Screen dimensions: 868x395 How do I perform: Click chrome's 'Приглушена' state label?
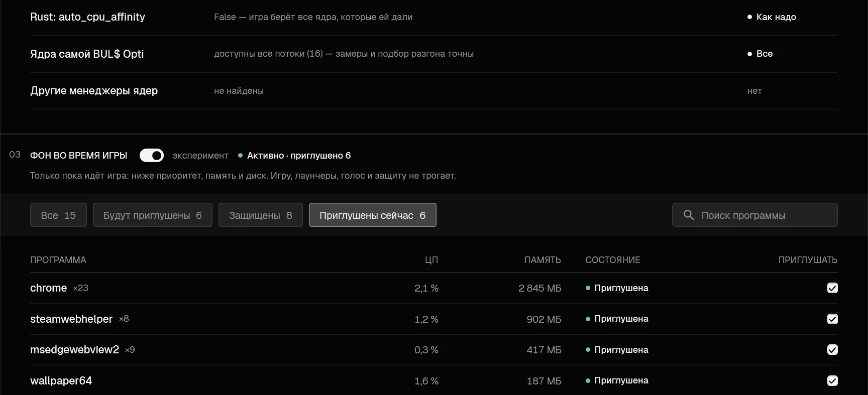coord(621,288)
